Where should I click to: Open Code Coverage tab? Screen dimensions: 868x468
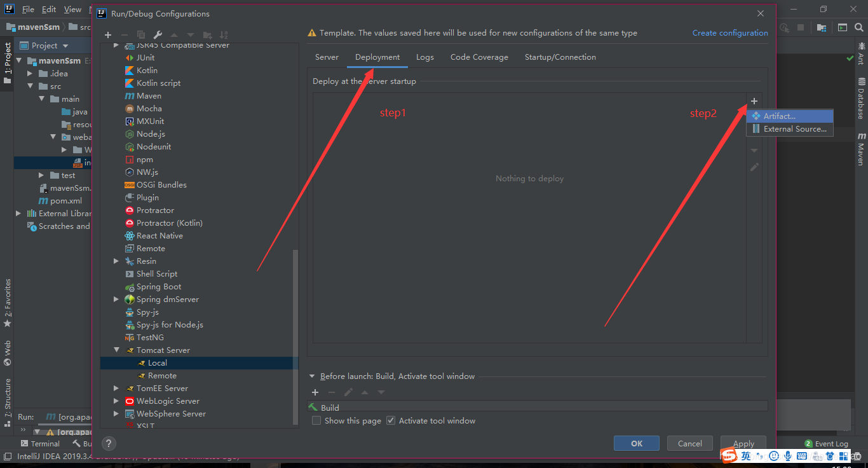(479, 57)
